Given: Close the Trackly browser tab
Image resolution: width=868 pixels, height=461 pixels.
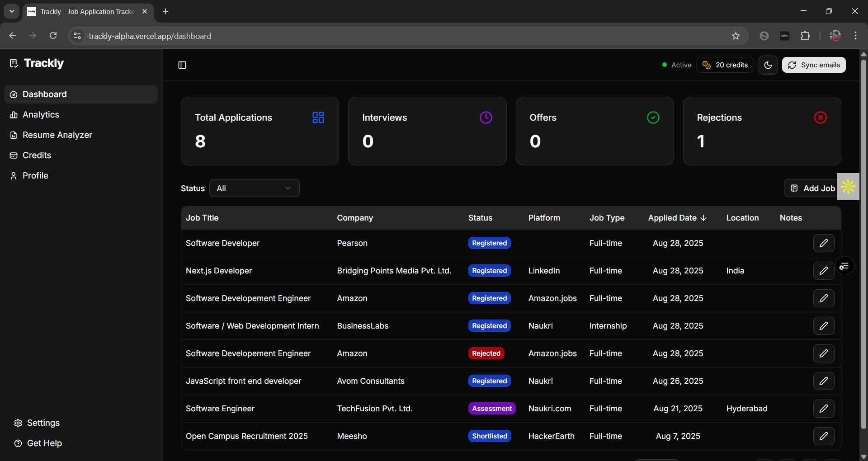Looking at the screenshot, I should (145, 11).
